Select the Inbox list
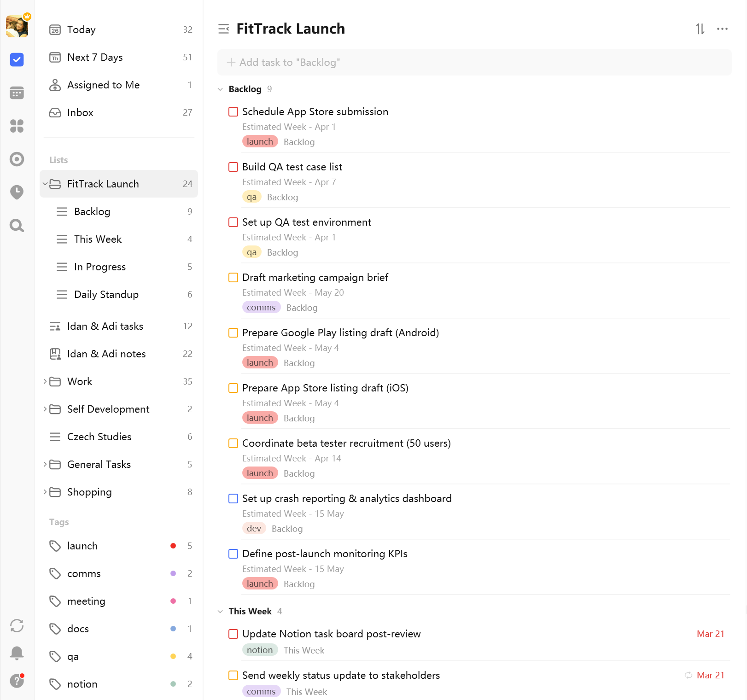This screenshot has height=700, width=747. pyautogui.click(x=80, y=112)
